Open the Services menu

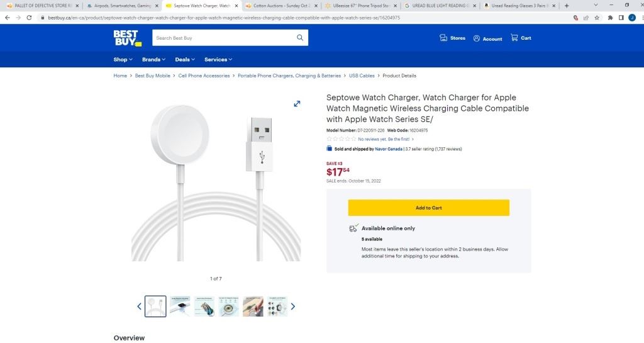(218, 60)
